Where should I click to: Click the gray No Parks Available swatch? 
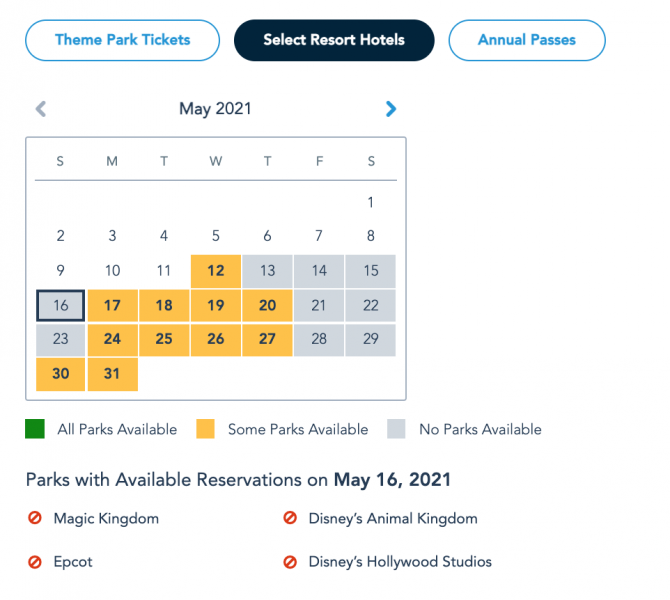coord(397,429)
